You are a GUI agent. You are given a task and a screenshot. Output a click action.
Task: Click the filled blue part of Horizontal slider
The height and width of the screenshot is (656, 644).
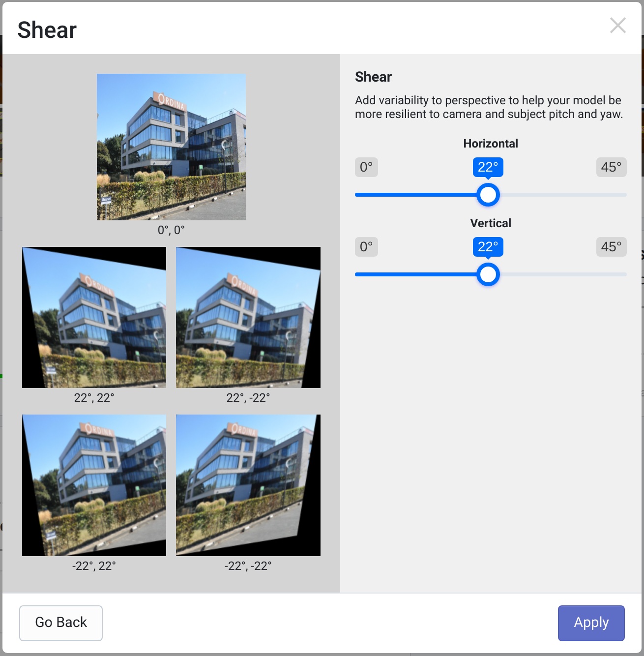[x=416, y=195]
